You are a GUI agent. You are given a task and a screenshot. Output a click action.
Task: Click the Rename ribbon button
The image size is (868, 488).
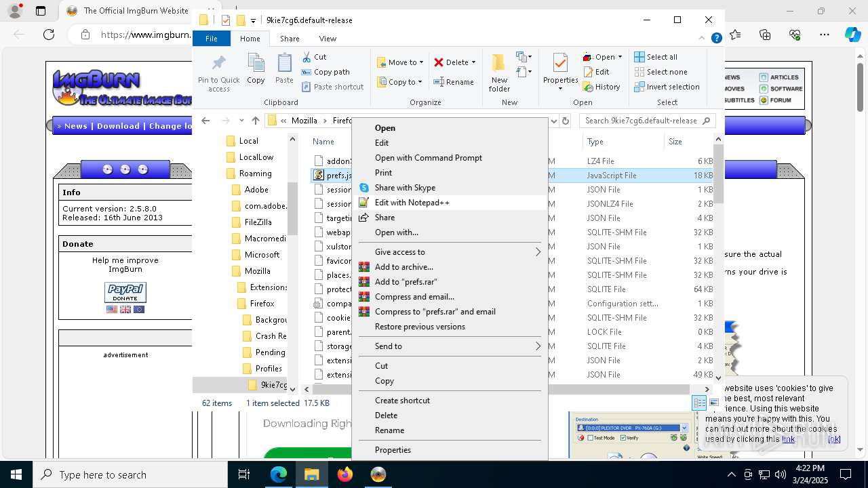tap(454, 82)
